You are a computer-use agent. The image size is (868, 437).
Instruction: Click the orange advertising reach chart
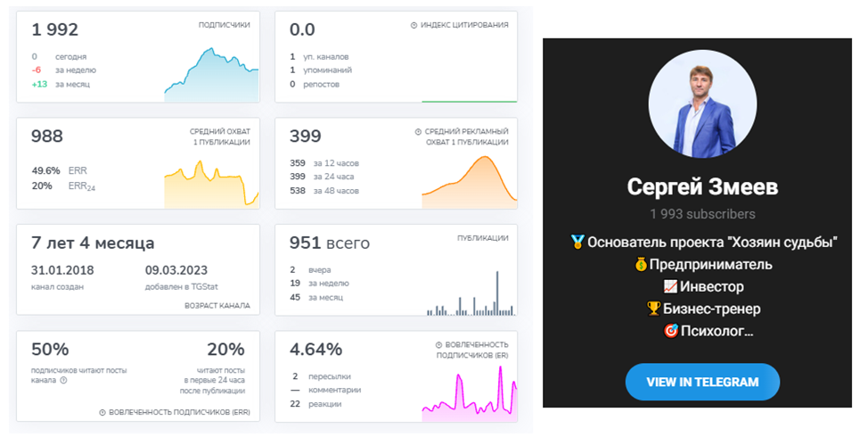point(470,182)
